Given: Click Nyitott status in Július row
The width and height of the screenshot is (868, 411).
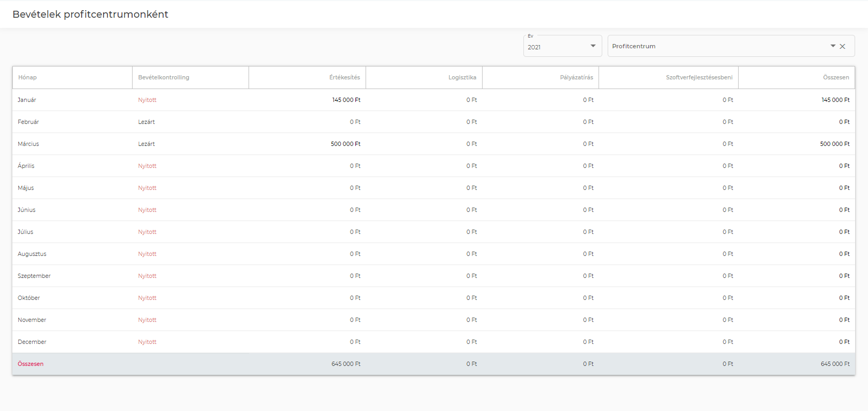Looking at the screenshot, I should (147, 232).
